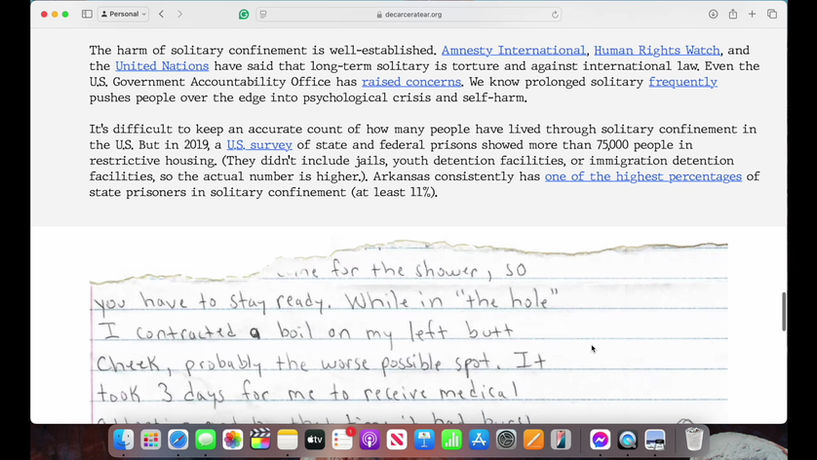Show Safari downloads

pyautogui.click(x=713, y=14)
